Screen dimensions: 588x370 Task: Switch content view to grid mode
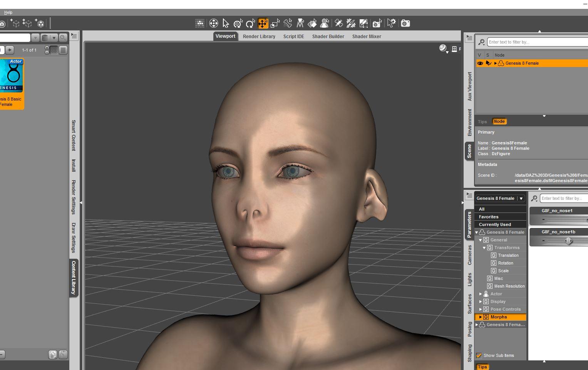[54, 50]
